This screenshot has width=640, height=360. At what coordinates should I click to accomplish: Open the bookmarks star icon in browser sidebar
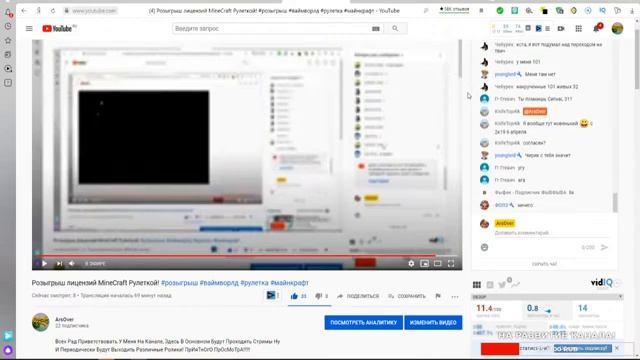click(x=8, y=40)
